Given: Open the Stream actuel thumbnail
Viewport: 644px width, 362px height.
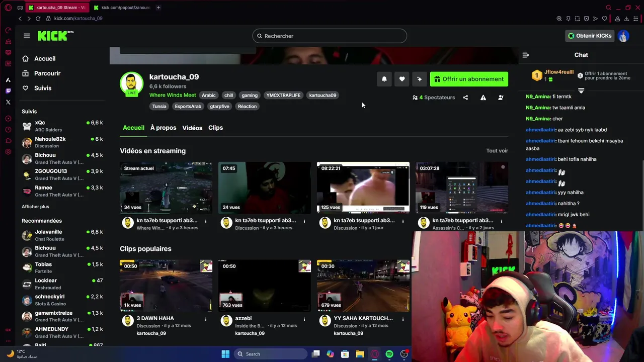Looking at the screenshot, I should pos(166,188).
